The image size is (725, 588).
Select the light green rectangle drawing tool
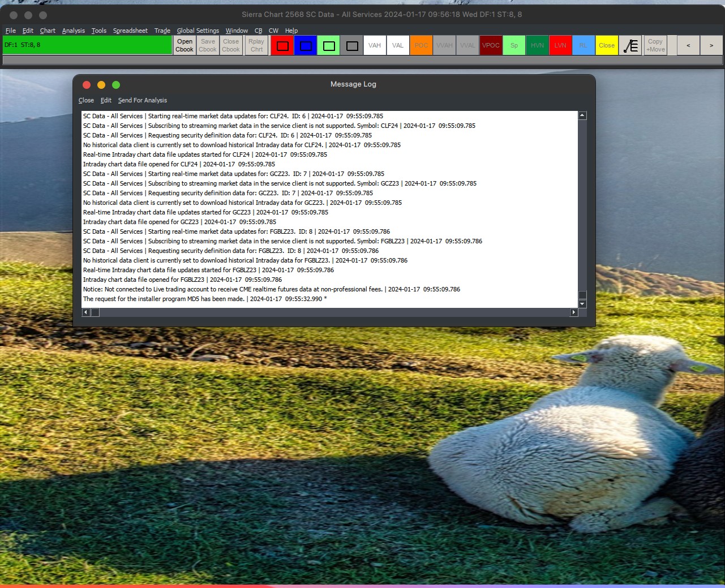(x=329, y=46)
